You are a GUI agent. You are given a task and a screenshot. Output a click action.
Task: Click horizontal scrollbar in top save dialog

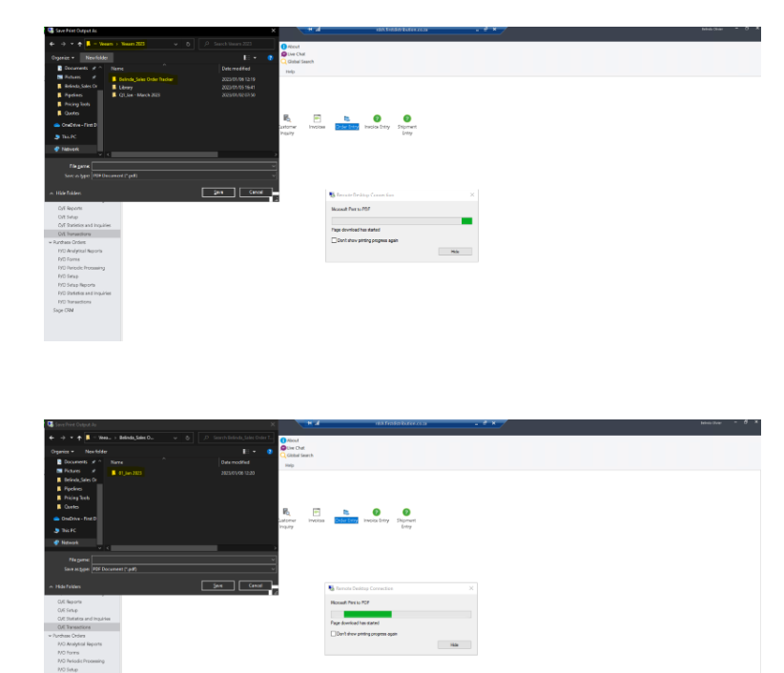(x=164, y=154)
